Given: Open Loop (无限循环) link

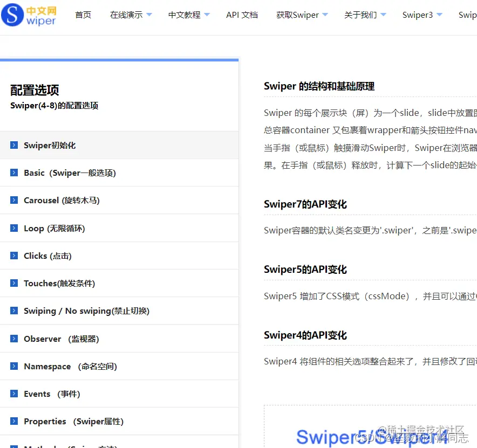Looking at the screenshot, I should 54,228.
